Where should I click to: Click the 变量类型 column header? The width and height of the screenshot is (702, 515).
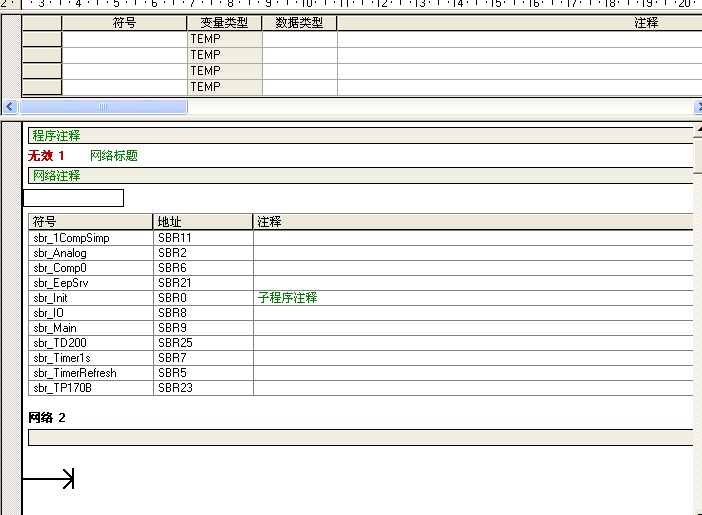[x=224, y=23]
